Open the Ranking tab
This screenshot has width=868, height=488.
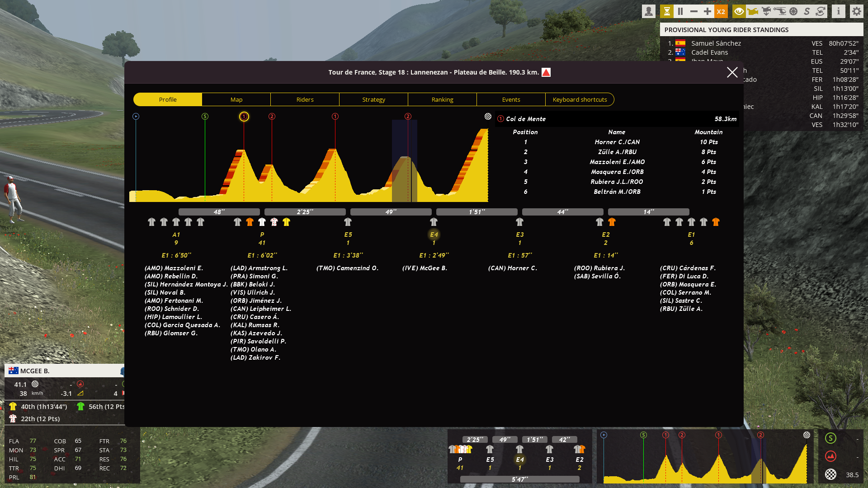(x=443, y=99)
